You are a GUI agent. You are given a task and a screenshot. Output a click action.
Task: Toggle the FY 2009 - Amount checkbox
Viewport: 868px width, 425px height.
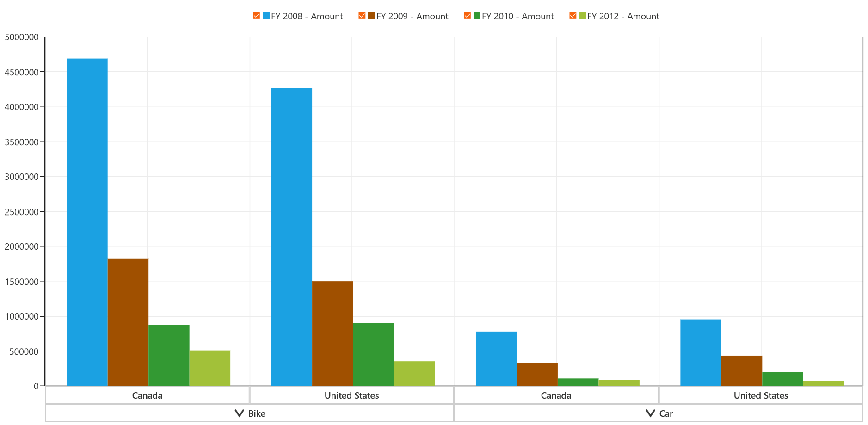[x=362, y=16]
